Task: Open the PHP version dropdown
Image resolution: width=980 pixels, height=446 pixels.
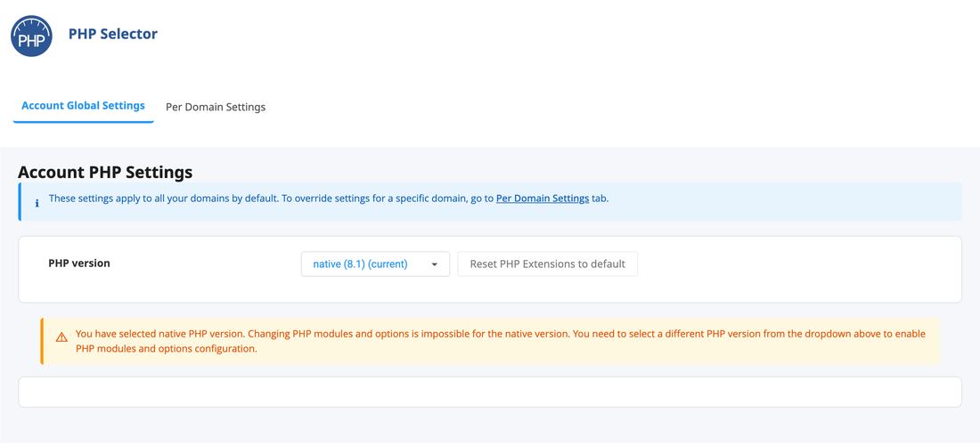Action: [375, 264]
